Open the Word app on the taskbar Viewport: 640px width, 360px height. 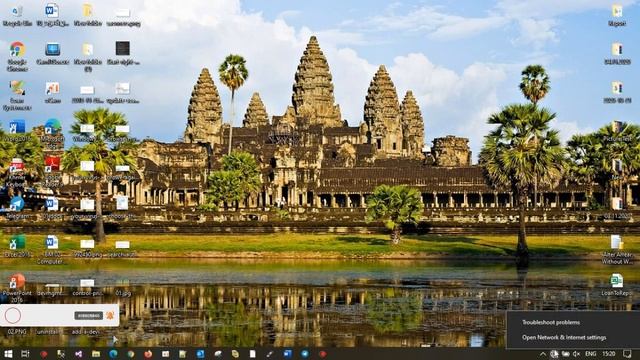click(x=287, y=354)
